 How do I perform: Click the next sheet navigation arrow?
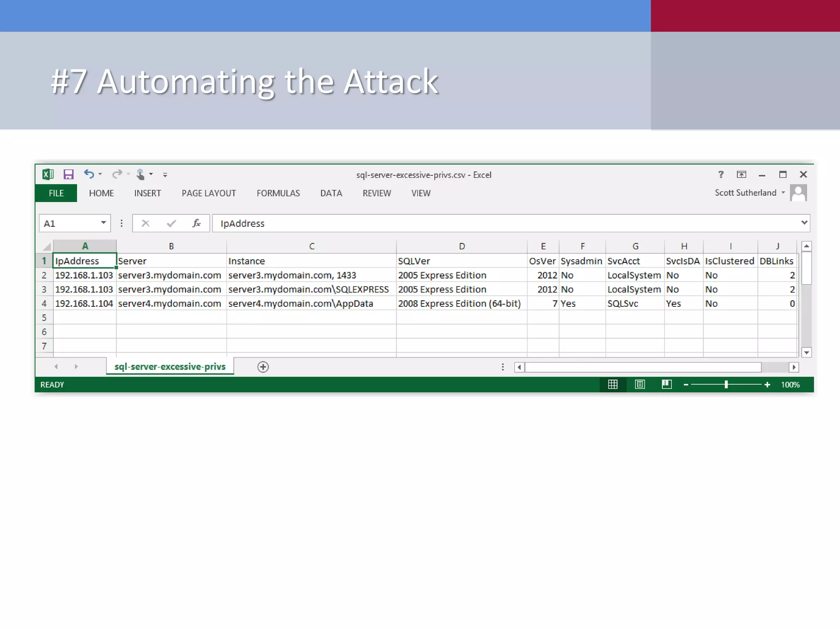point(76,367)
